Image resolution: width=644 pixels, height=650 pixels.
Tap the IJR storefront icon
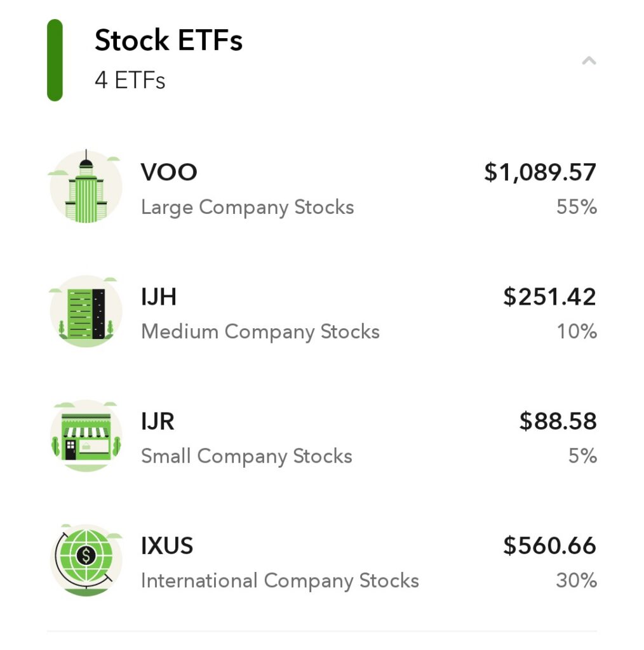coord(86,435)
